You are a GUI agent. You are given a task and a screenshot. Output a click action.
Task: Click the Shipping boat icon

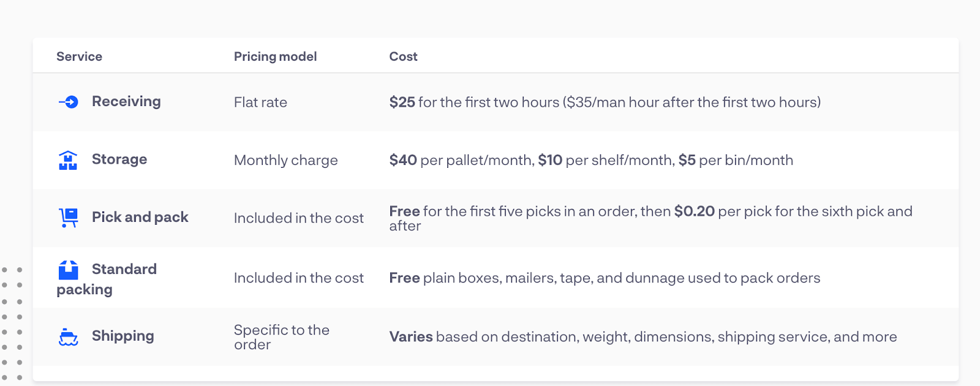[x=69, y=337]
